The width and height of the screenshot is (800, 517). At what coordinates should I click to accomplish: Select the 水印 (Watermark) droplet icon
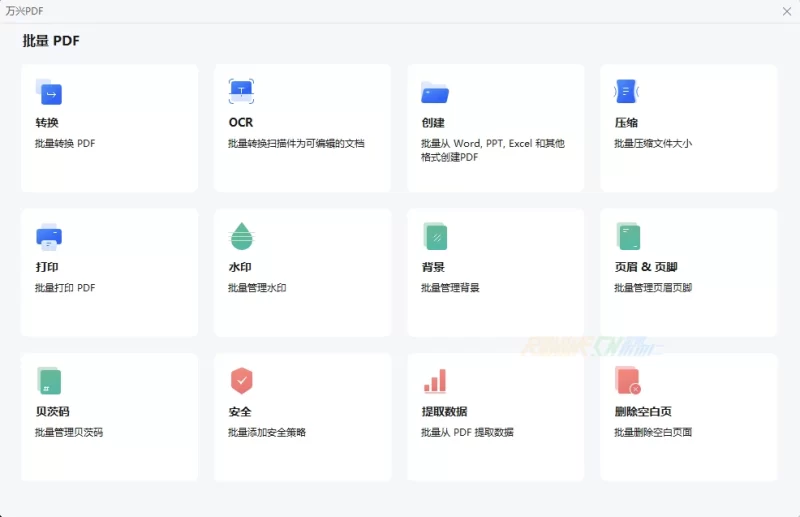click(241, 236)
